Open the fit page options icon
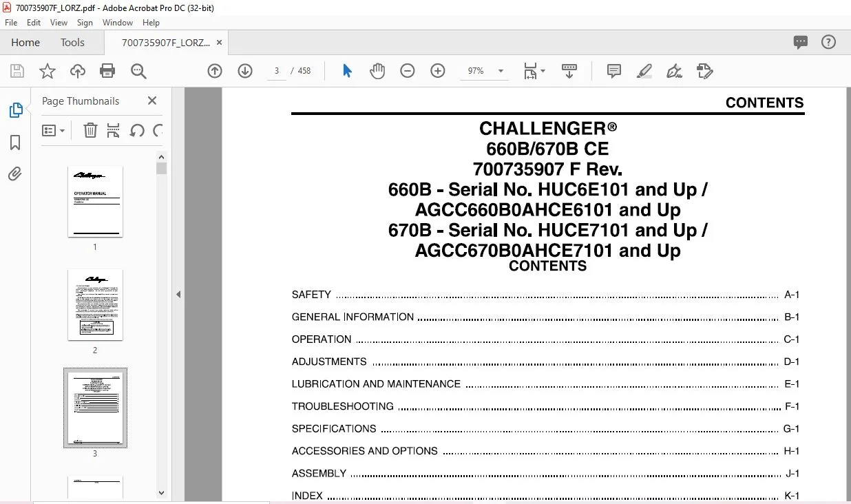 click(x=534, y=71)
